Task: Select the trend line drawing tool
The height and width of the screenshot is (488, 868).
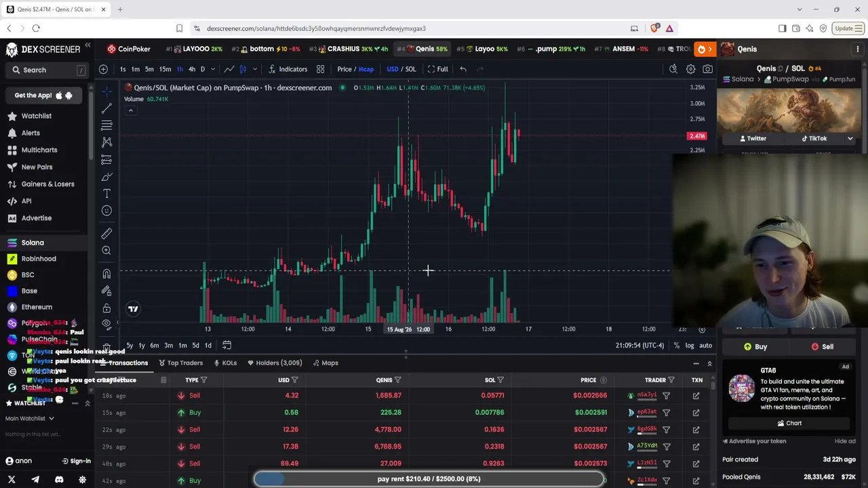Action: [x=106, y=108]
